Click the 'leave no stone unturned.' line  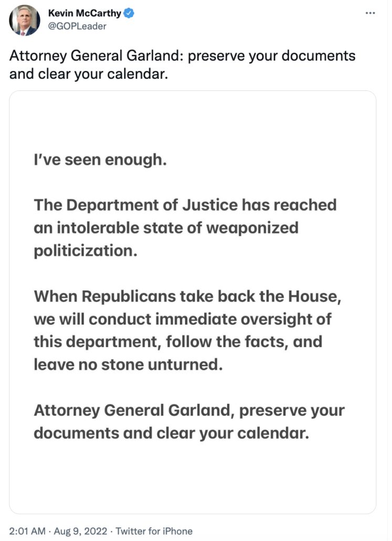click(x=128, y=365)
